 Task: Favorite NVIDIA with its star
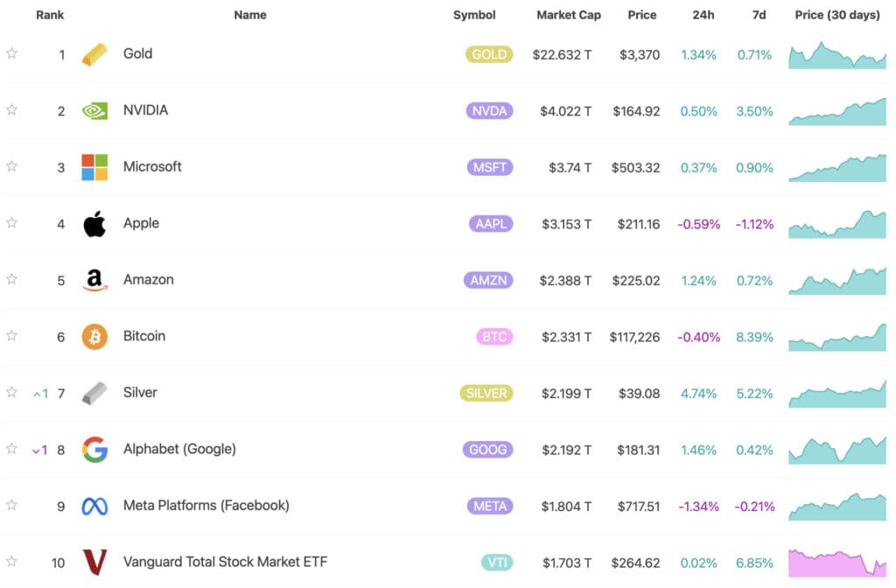click(x=11, y=109)
